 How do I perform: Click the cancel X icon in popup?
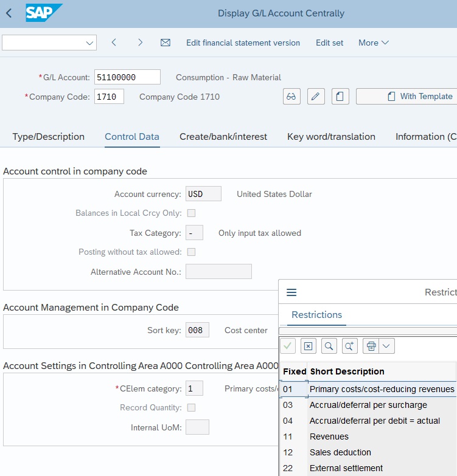click(308, 346)
